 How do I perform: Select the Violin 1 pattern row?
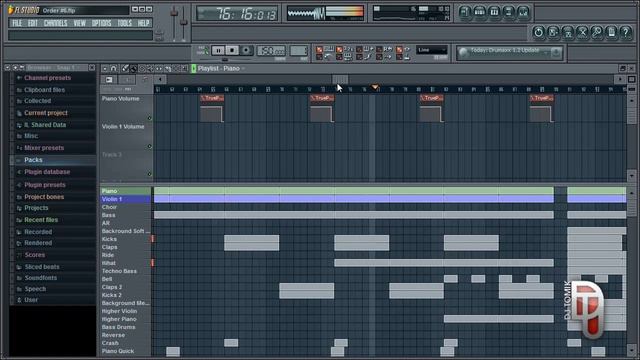click(125, 199)
